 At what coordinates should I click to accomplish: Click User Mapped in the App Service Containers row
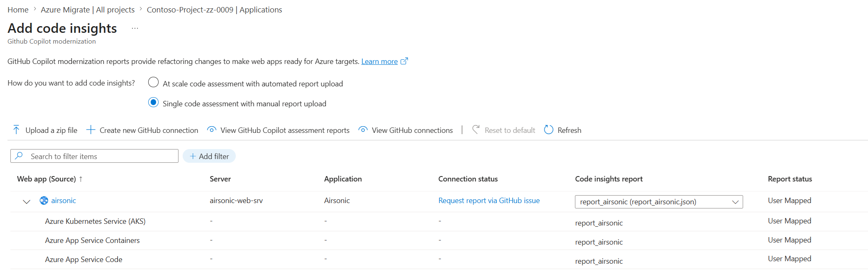789,240
